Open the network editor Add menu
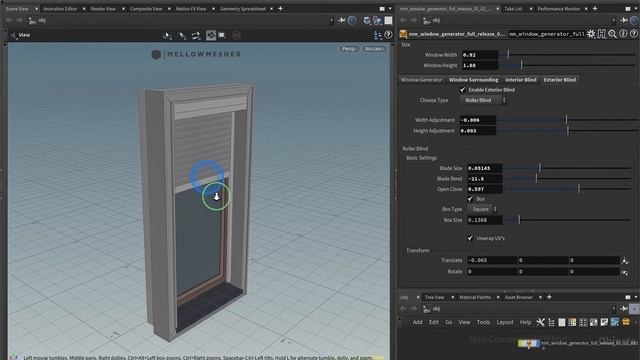The height and width of the screenshot is (360, 640). (x=418, y=322)
